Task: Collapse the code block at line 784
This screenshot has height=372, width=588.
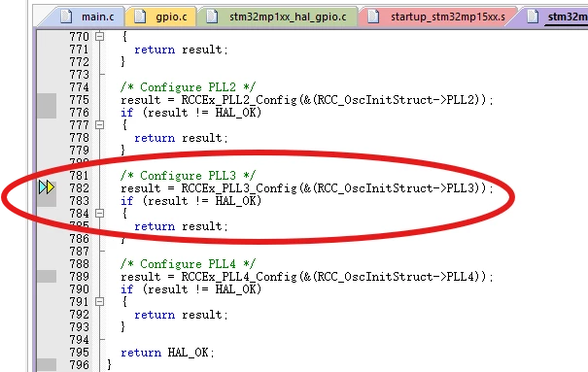Action: tap(99, 213)
